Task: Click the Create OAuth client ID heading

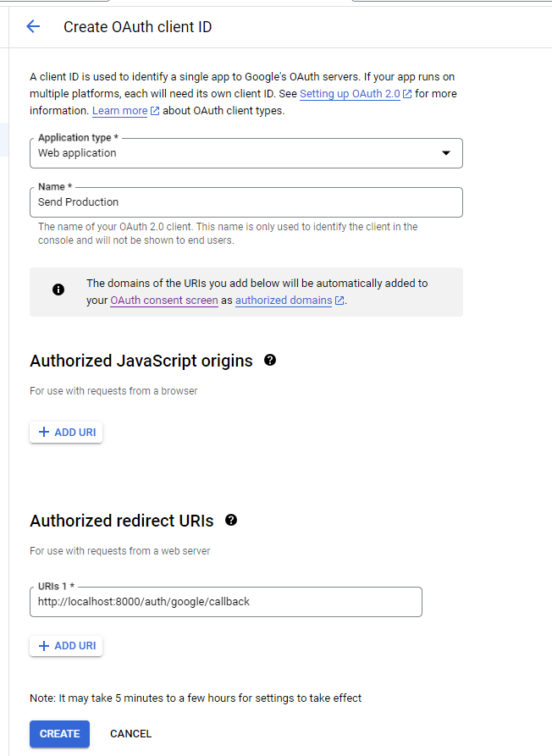Action: [137, 27]
